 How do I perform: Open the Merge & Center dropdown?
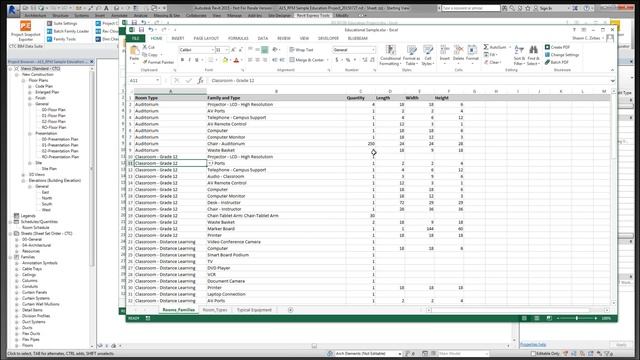coord(327,60)
